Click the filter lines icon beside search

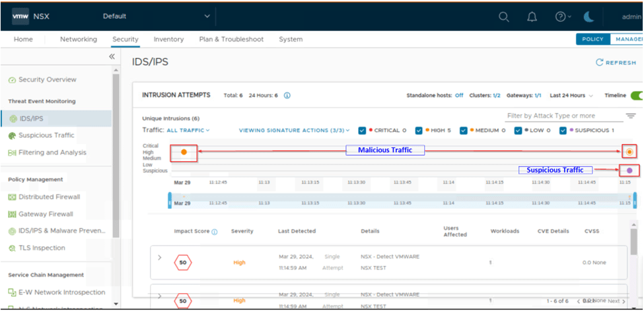click(631, 116)
